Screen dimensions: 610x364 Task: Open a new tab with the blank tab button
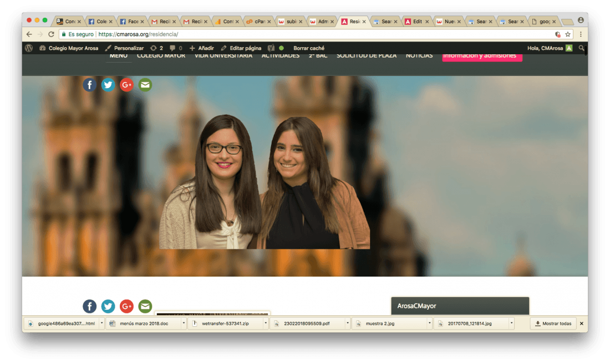(x=567, y=22)
